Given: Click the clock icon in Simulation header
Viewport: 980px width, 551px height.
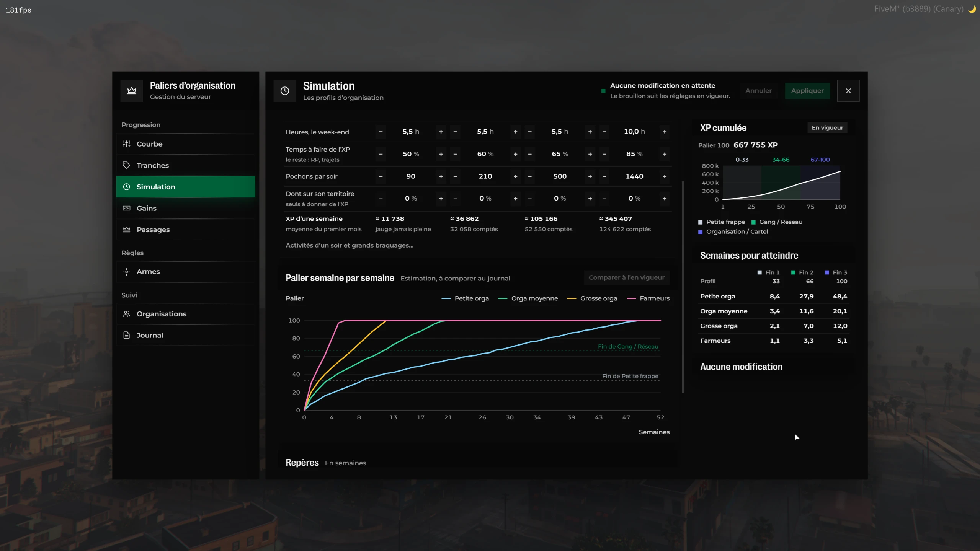Looking at the screenshot, I should pos(285,91).
